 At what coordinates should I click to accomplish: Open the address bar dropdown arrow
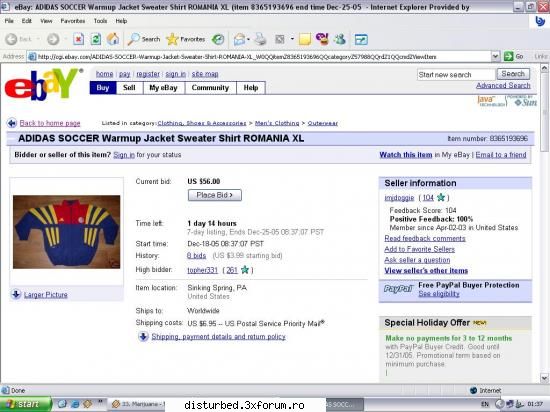[495, 56]
